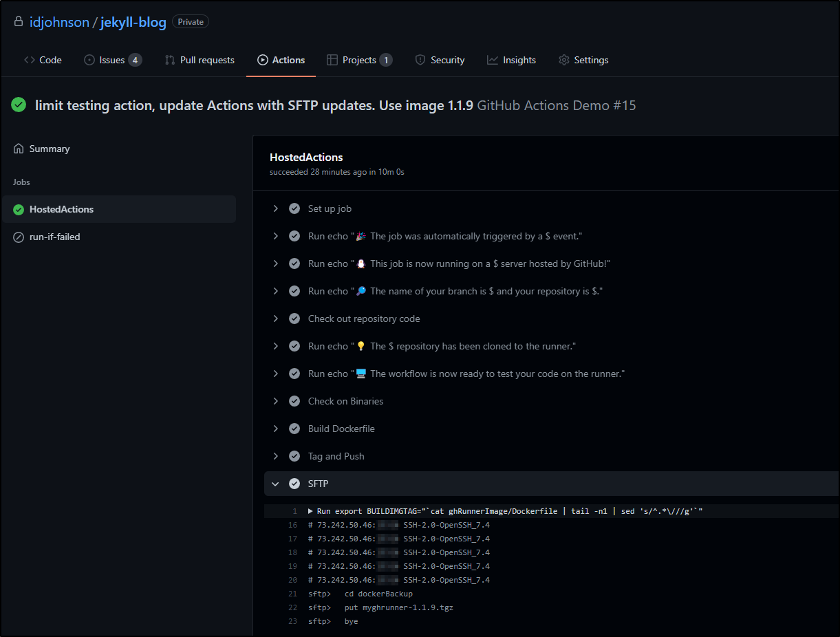840x637 pixels.
Task: Expand the server hosted by GitHub echo step
Action: tap(275, 263)
